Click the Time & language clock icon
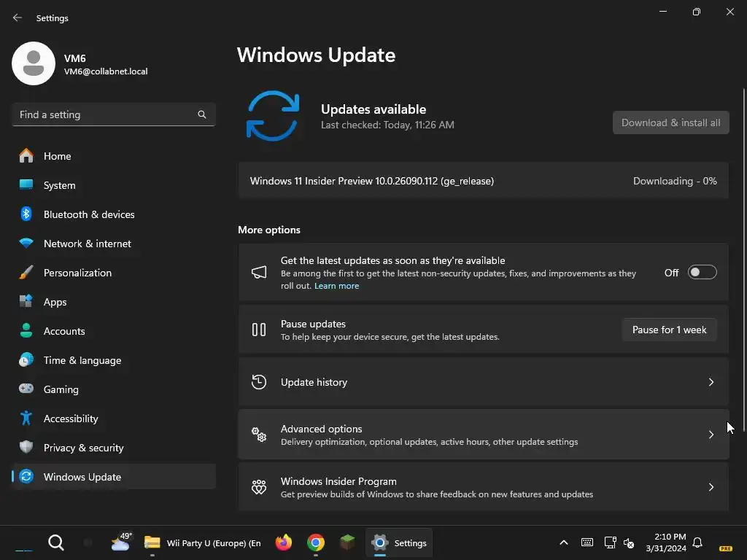 pos(26,360)
